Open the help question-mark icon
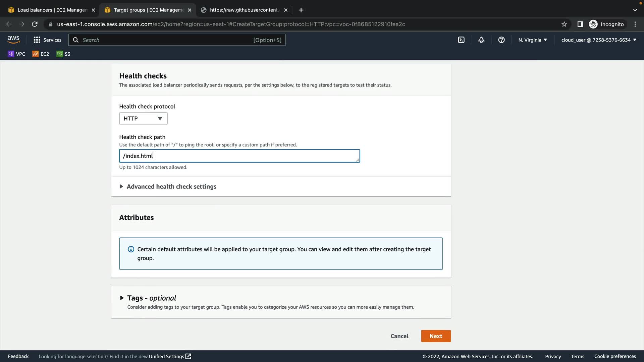 point(501,40)
